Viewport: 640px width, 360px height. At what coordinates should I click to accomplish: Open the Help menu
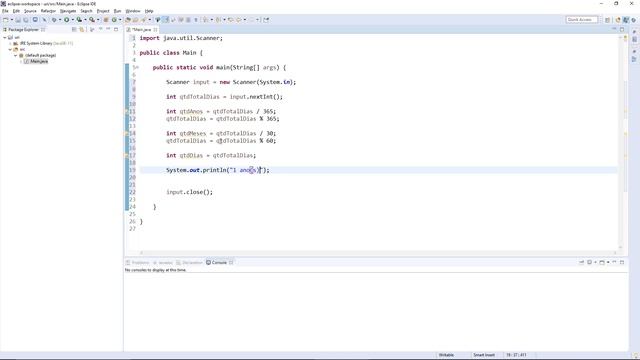coord(149,11)
